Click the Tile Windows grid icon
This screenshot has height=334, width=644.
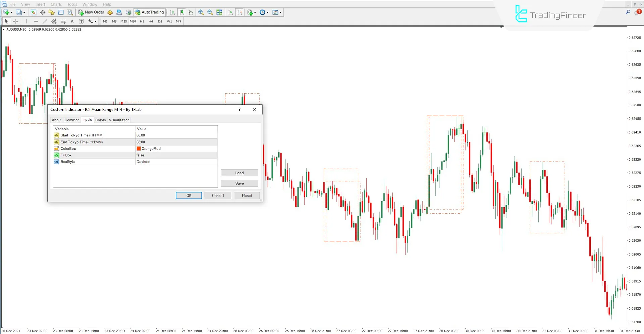click(x=219, y=12)
